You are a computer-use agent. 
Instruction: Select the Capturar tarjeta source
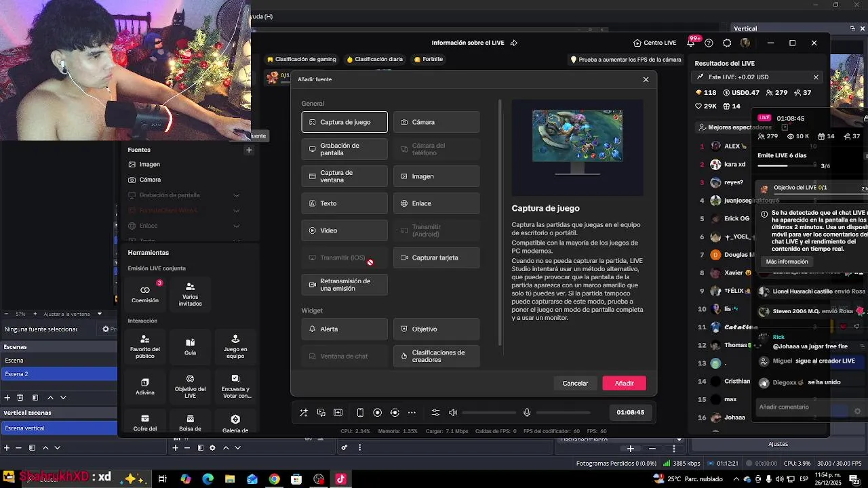436,258
